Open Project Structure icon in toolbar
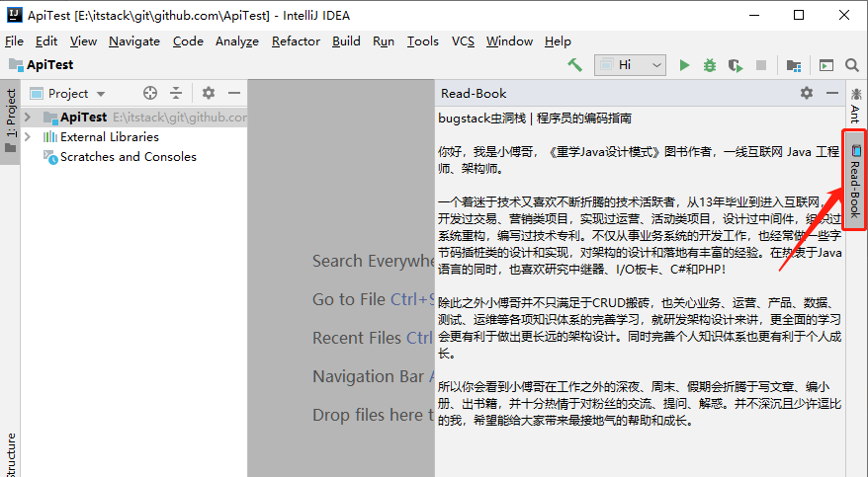868x477 pixels. tap(794, 66)
